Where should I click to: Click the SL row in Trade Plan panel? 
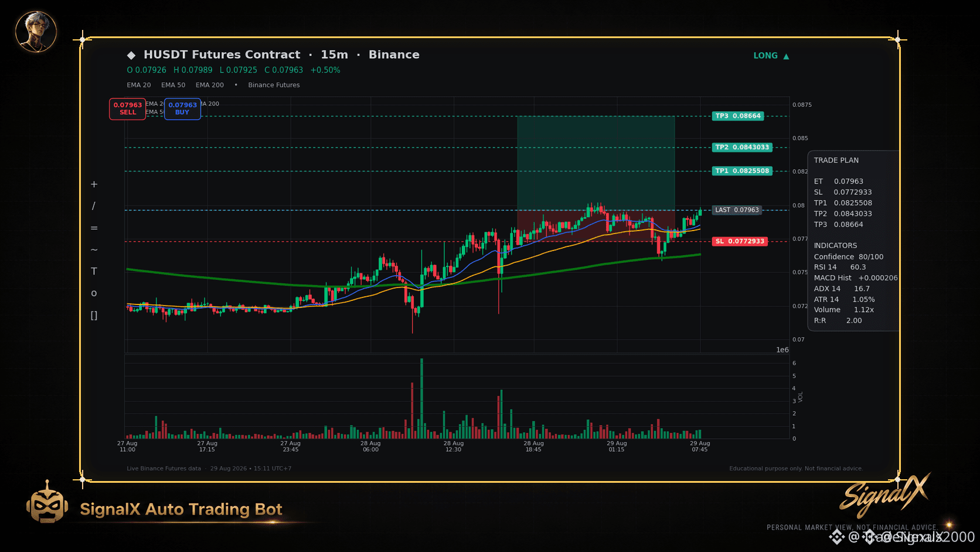tap(843, 192)
